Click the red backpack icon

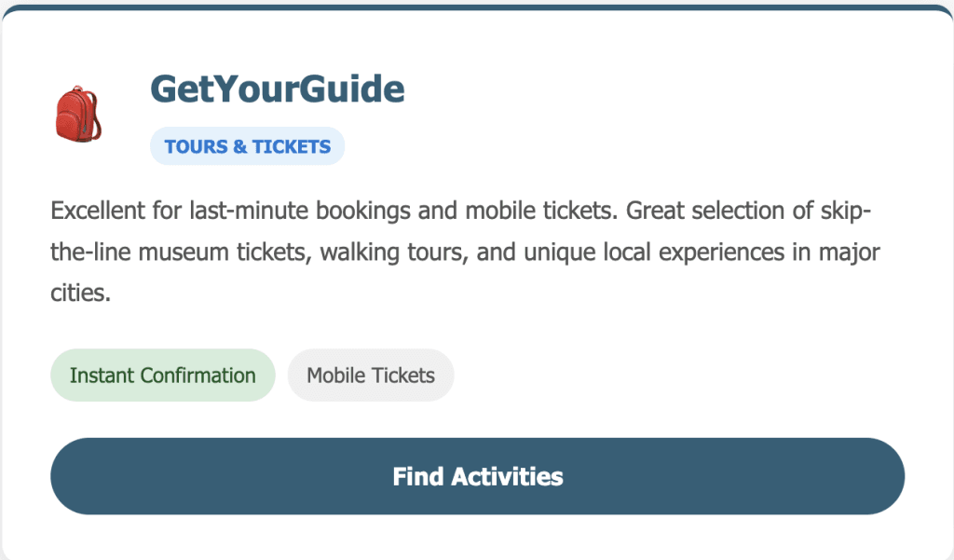[78, 116]
